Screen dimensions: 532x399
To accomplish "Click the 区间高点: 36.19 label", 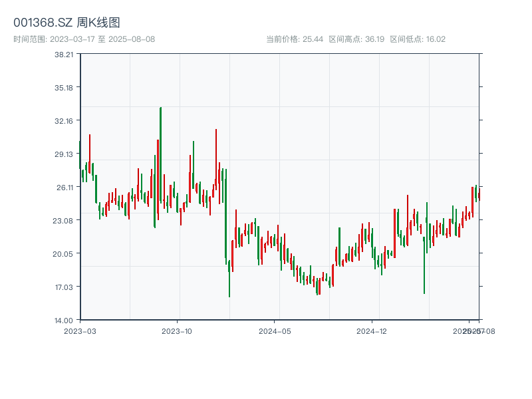I will pyautogui.click(x=356, y=39).
